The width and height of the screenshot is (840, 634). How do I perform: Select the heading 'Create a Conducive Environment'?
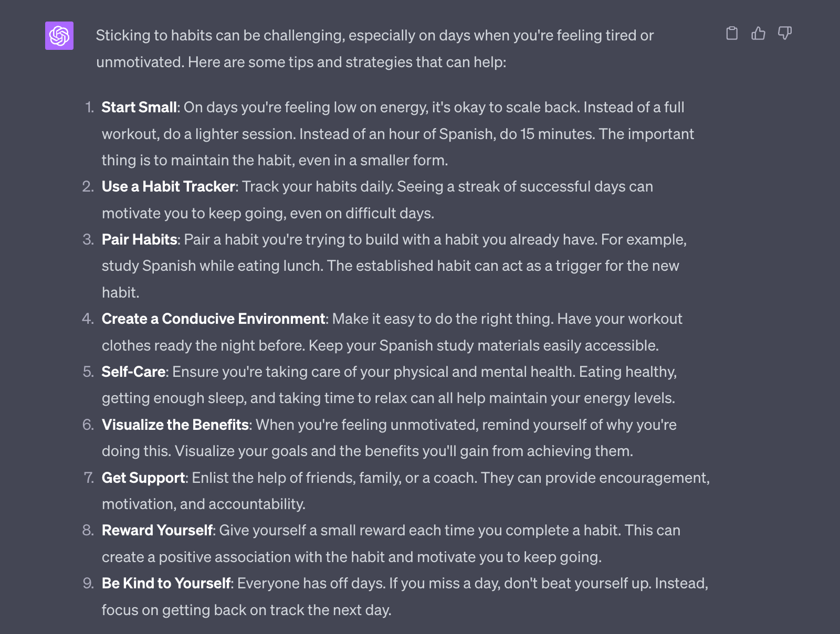[x=213, y=319]
